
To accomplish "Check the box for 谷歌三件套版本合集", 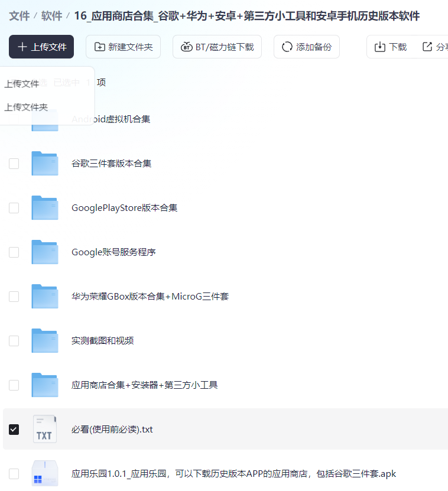I will [x=14, y=164].
